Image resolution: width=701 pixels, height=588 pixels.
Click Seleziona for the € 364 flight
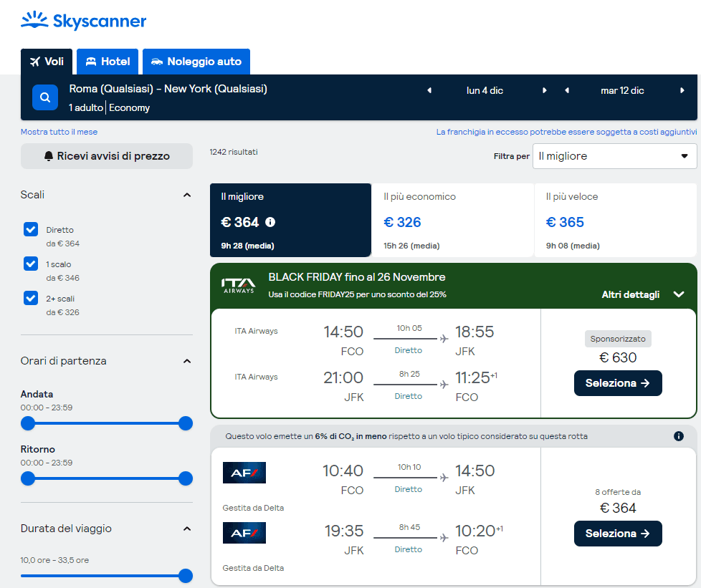pyautogui.click(x=618, y=534)
